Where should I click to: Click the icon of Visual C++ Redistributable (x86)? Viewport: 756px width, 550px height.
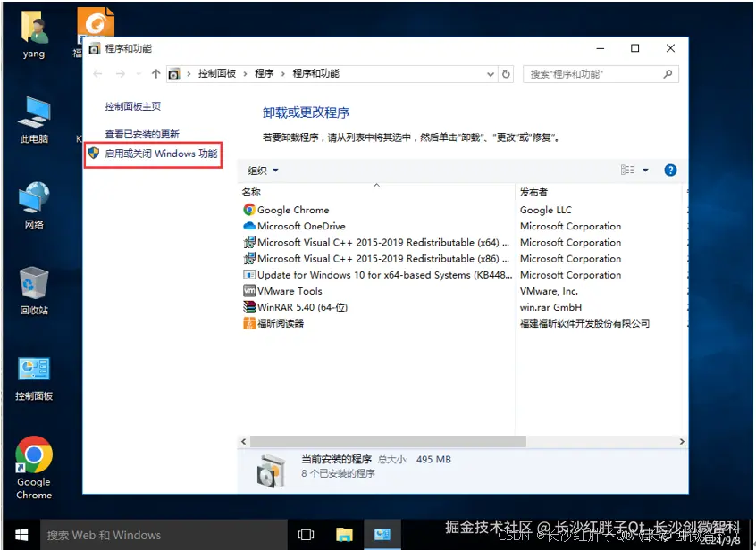tap(249, 259)
